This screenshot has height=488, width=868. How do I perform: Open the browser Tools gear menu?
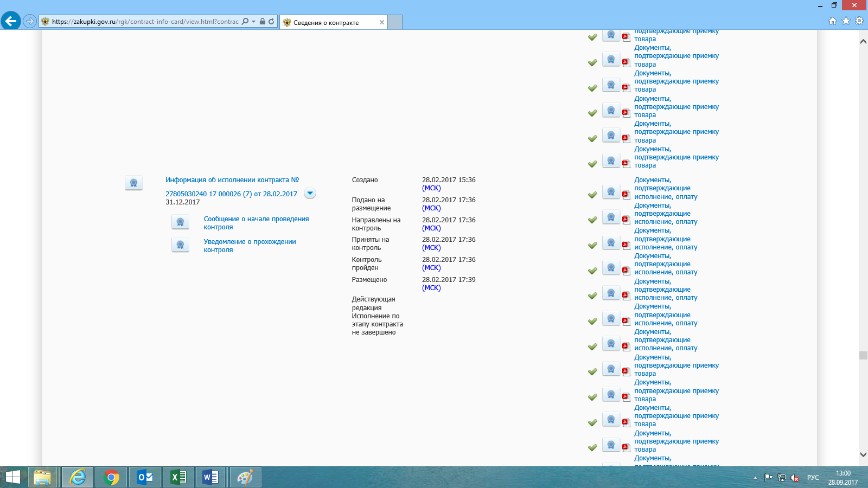[859, 21]
